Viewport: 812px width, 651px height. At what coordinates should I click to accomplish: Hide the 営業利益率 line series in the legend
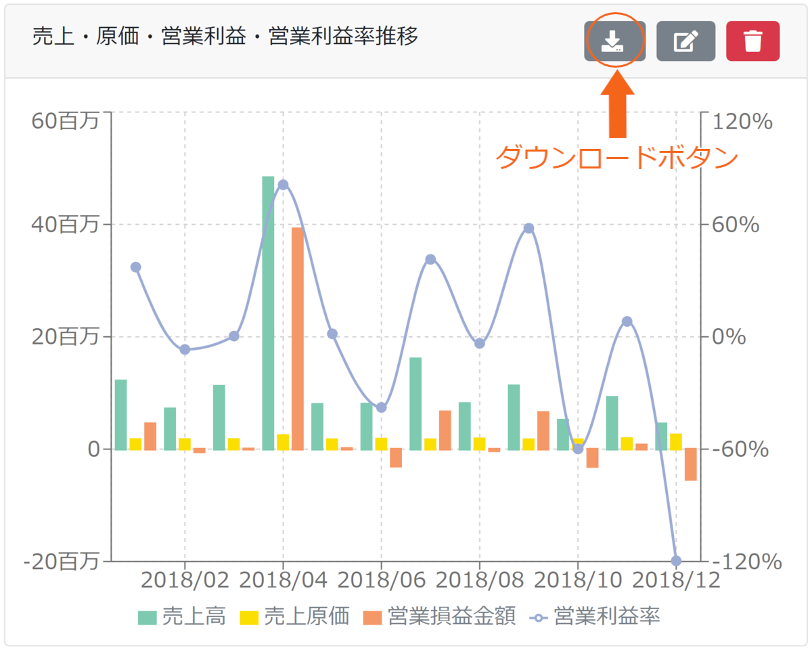pyautogui.click(x=595, y=616)
